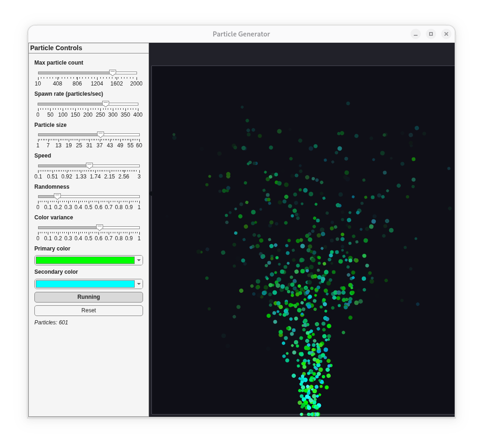The width and height of the screenshot is (483, 448).
Task: Minimize the Particle Generator window
Action: click(x=416, y=34)
